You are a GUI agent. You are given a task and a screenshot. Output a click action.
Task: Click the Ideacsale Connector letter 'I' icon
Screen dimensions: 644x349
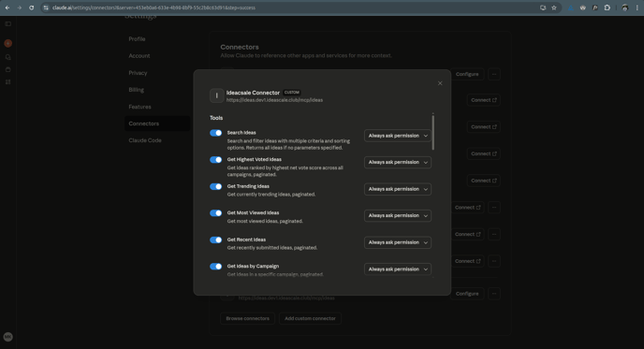pos(216,95)
